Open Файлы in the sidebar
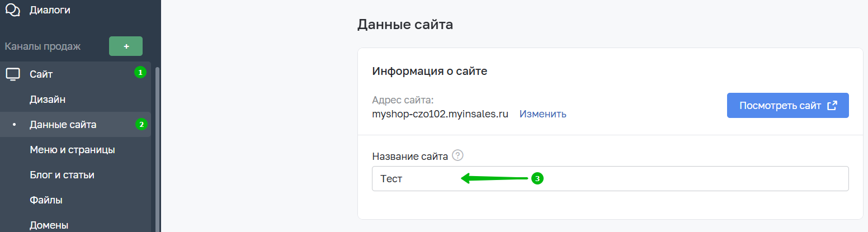Image resolution: width=868 pixels, height=232 pixels. coord(46,200)
